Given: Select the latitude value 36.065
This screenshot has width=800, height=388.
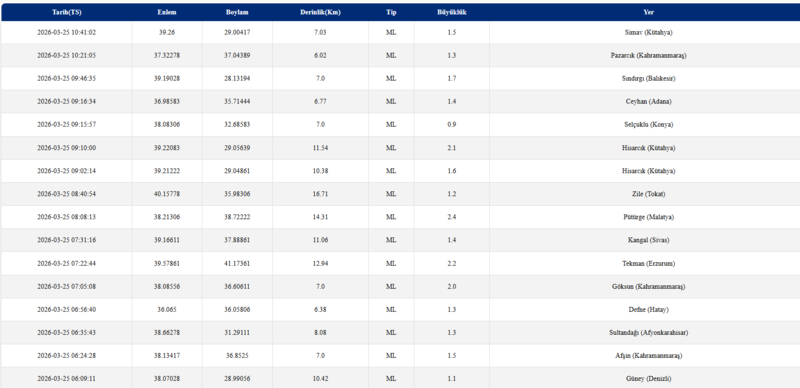Looking at the screenshot, I should (167, 309).
